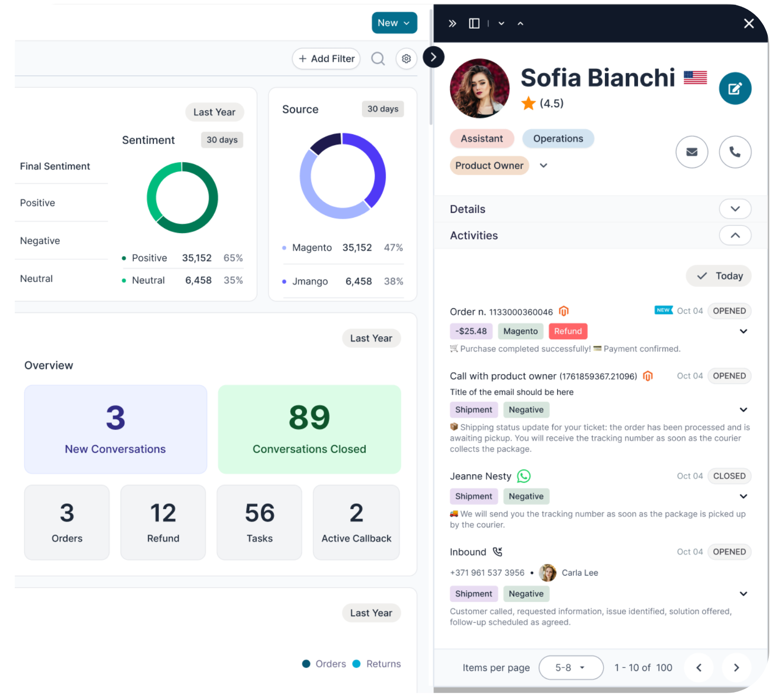Collapse the Activities section
Viewport: 784px width, 697px height.
[x=735, y=235]
